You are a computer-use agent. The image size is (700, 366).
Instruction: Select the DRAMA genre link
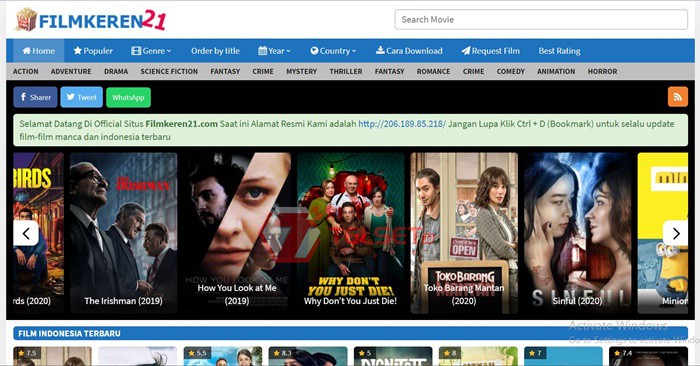click(116, 71)
